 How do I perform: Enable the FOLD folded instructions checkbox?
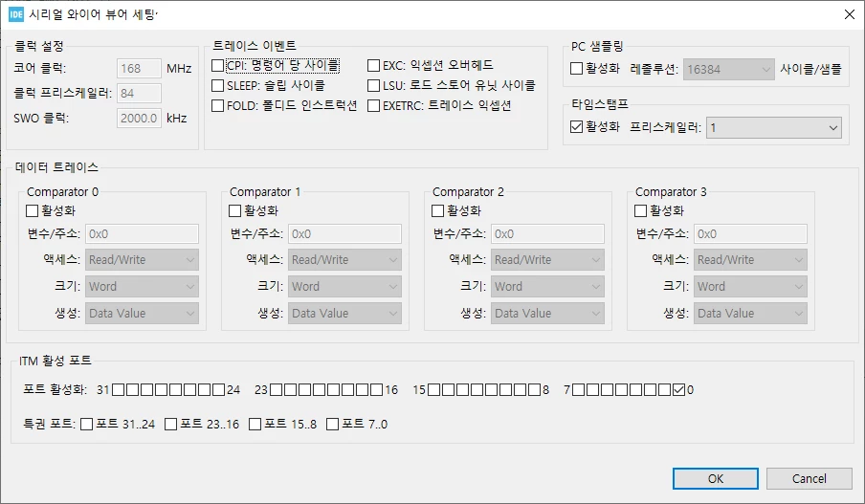pos(218,105)
